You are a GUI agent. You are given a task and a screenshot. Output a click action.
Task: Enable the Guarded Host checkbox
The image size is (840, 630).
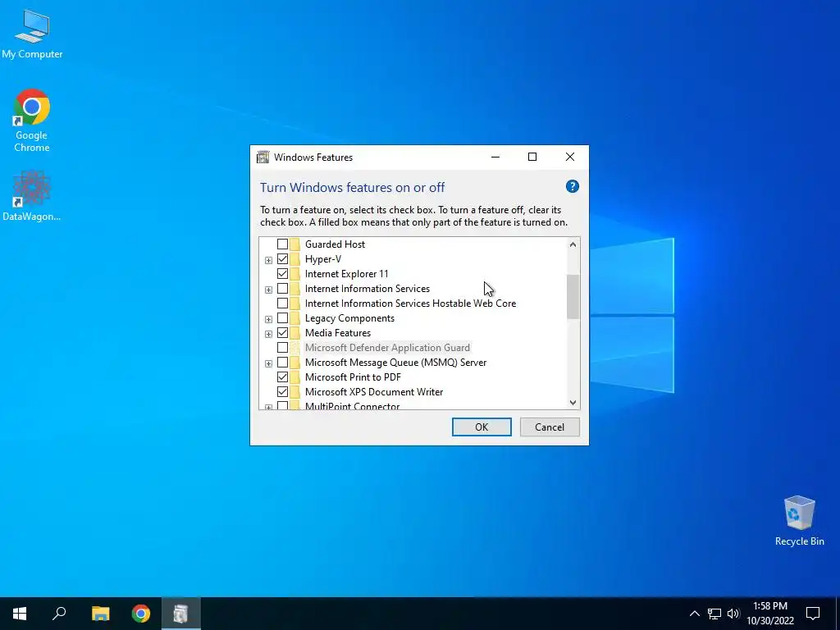coord(282,244)
